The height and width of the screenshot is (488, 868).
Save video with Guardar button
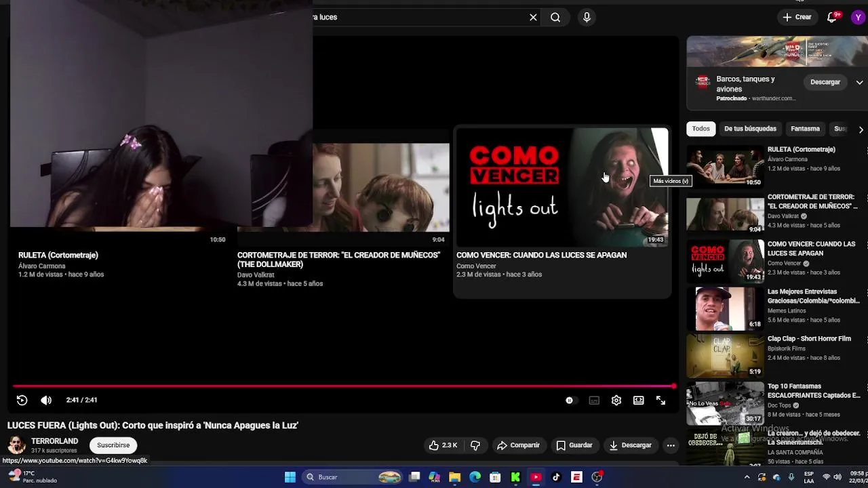[x=574, y=445]
